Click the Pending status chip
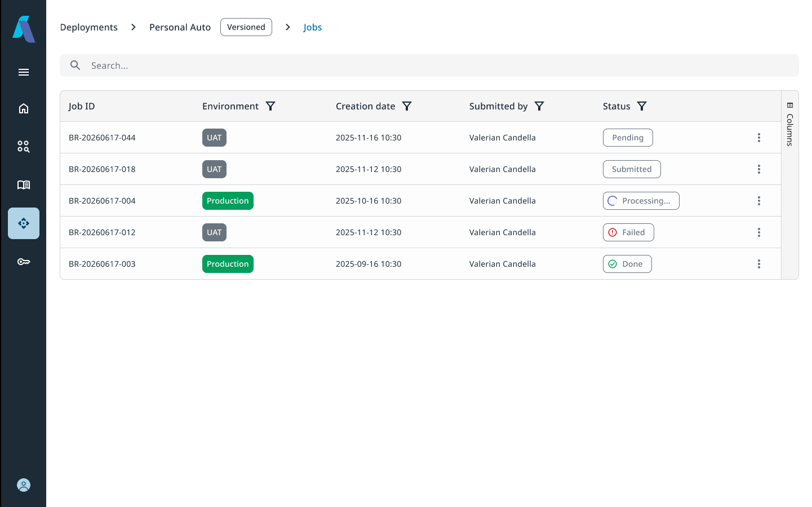 [628, 138]
